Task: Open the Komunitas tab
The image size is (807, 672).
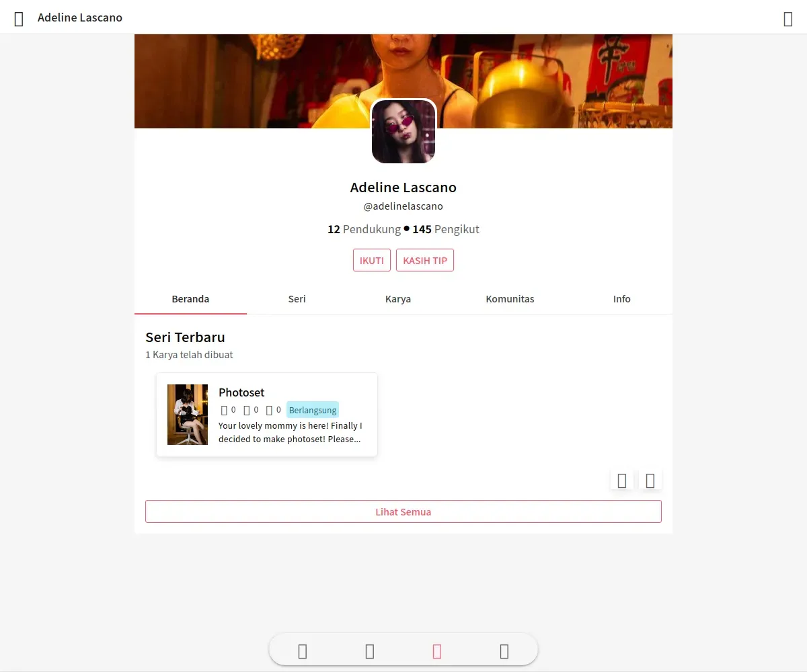Action: [x=510, y=299]
